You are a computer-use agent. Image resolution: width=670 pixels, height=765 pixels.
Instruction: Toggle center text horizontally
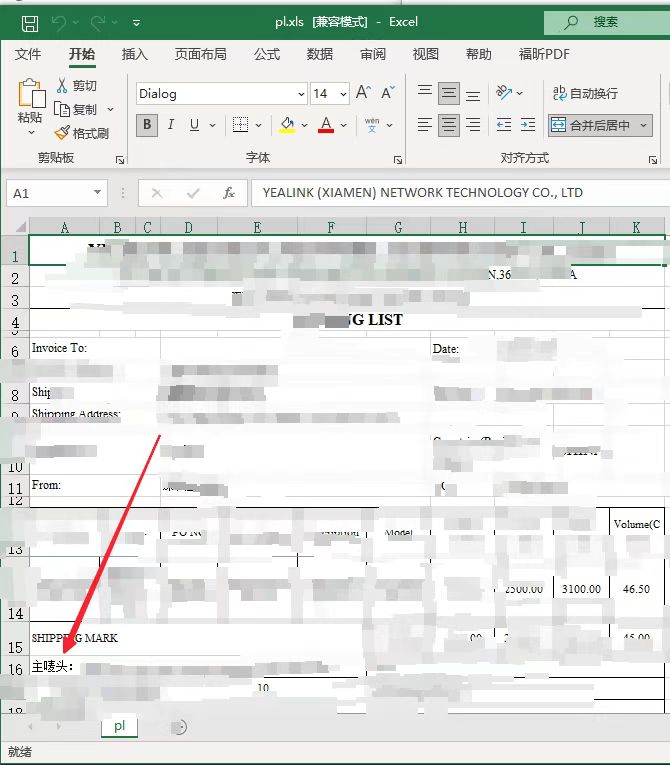[x=448, y=125]
